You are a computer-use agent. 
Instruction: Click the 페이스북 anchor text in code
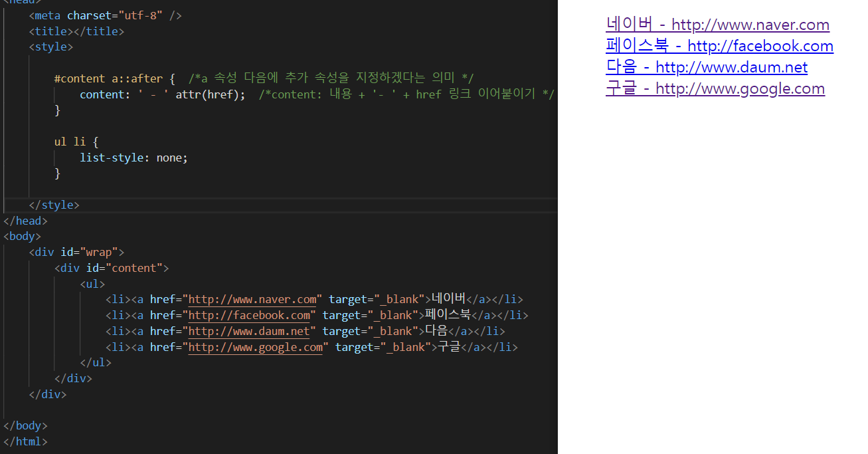click(x=448, y=315)
